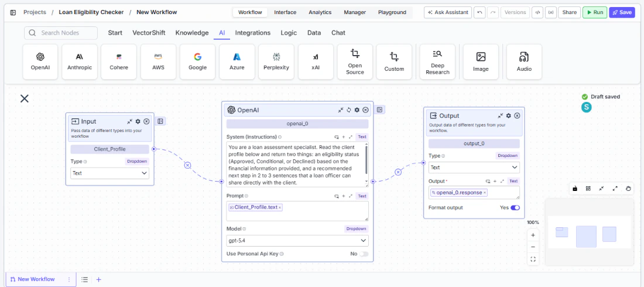Open the Type dropdown in Output node

pyautogui.click(x=474, y=168)
